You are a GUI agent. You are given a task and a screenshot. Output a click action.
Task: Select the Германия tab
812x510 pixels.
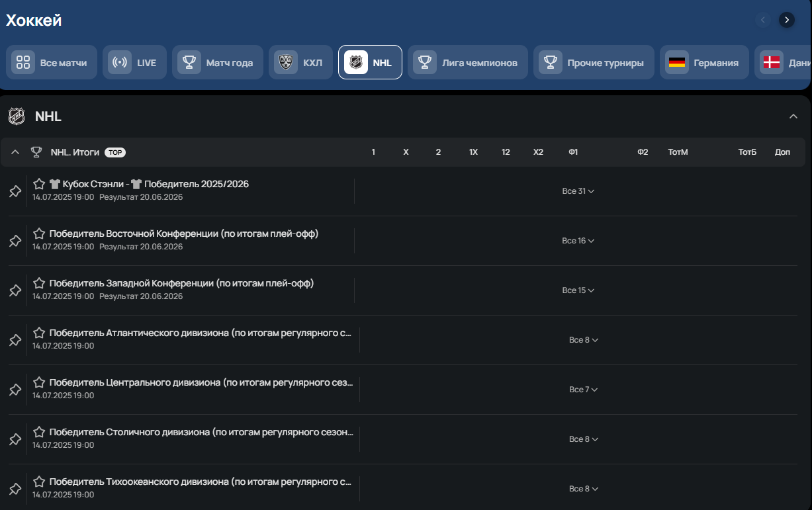(704, 62)
